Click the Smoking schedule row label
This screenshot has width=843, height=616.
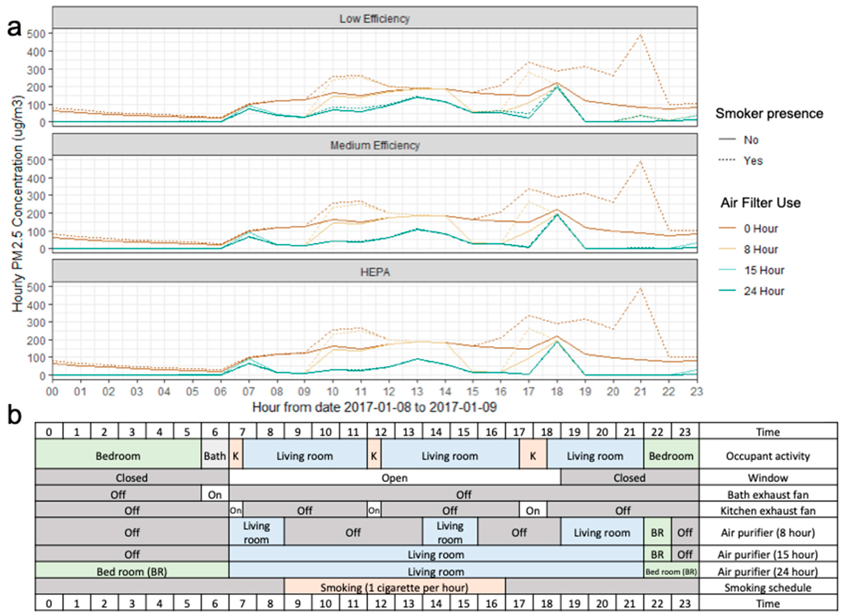coord(768,588)
